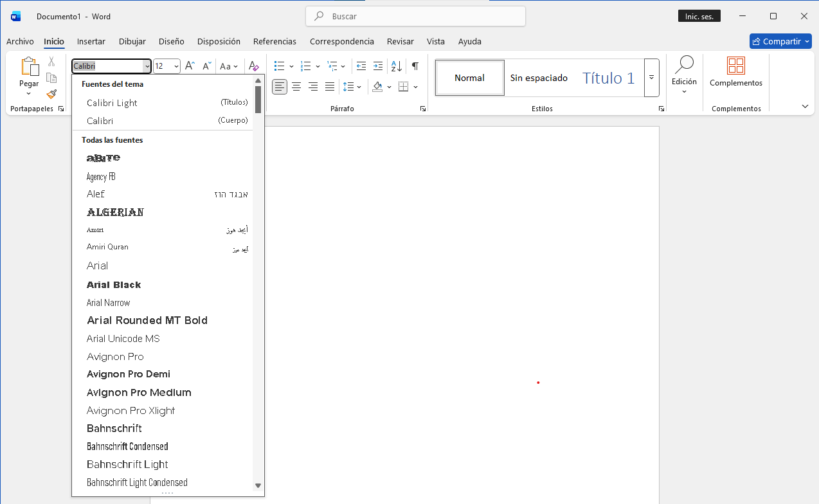Toggle left text alignment
This screenshot has width=819, height=504.
pos(280,87)
